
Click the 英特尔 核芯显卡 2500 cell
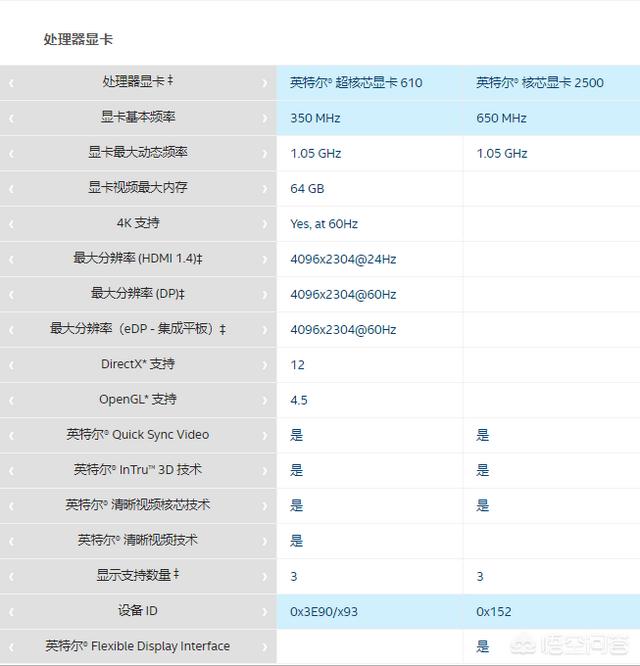pos(540,82)
